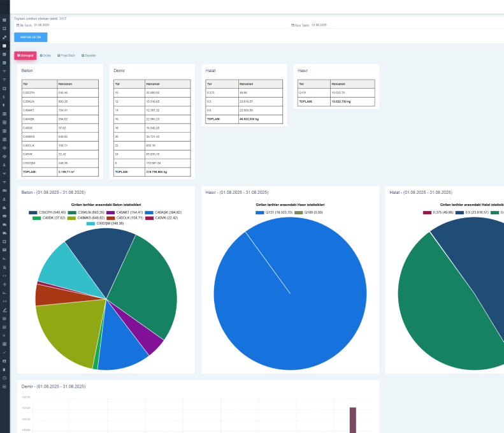Screen dimensions: 504x433
Task: Click the C40MKS olive color legend swatch
Action: pyautogui.click(x=72, y=217)
